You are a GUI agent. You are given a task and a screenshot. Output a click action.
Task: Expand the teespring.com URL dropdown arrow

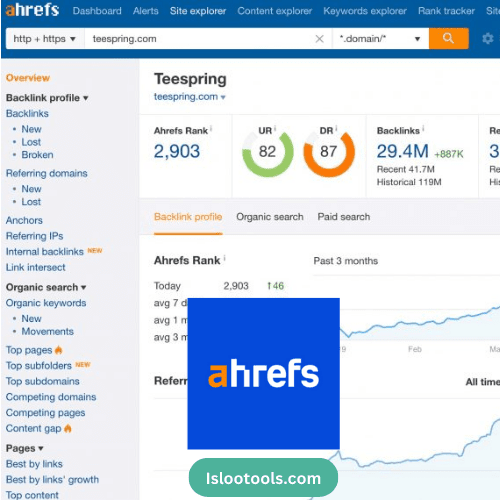point(223,97)
